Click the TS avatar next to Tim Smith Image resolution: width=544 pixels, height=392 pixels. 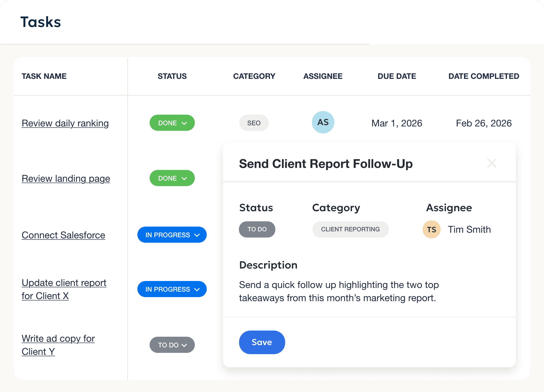pyautogui.click(x=431, y=230)
